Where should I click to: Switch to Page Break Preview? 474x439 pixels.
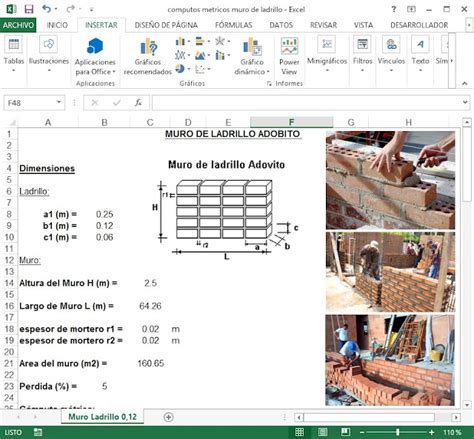pyautogui.click(x=345, y=432)
